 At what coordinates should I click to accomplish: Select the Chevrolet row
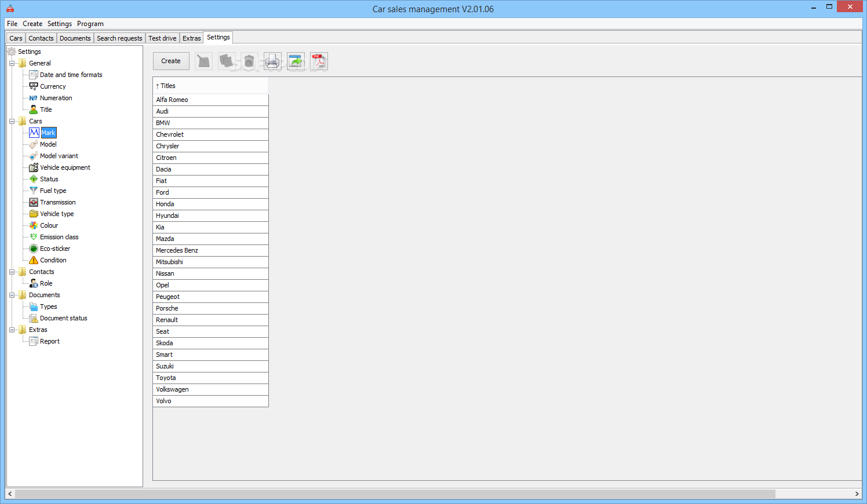point(210,134)
